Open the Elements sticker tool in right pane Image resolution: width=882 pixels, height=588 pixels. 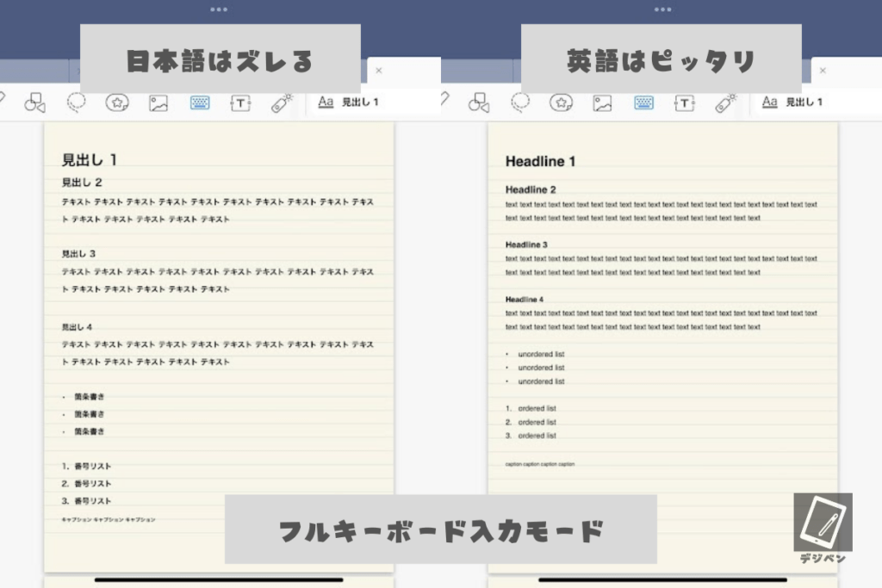coord(561,102)
